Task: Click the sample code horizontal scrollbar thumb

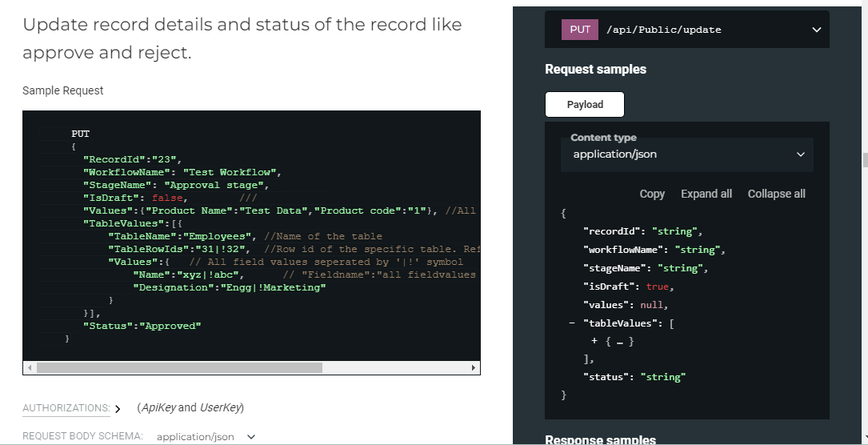Action: [179, 368]
